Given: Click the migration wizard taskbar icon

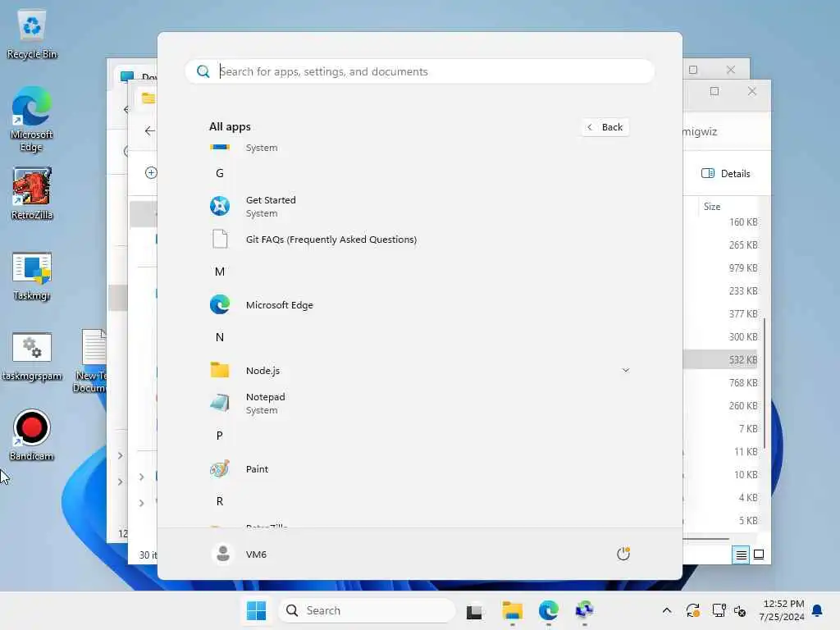Looking at the screenshot, I should (x=584, y=610).
